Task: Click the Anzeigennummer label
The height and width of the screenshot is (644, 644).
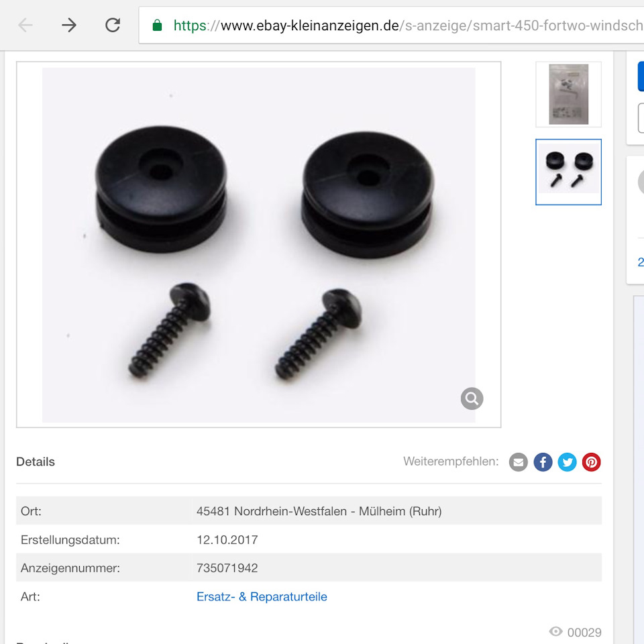Action: [70, 568]
